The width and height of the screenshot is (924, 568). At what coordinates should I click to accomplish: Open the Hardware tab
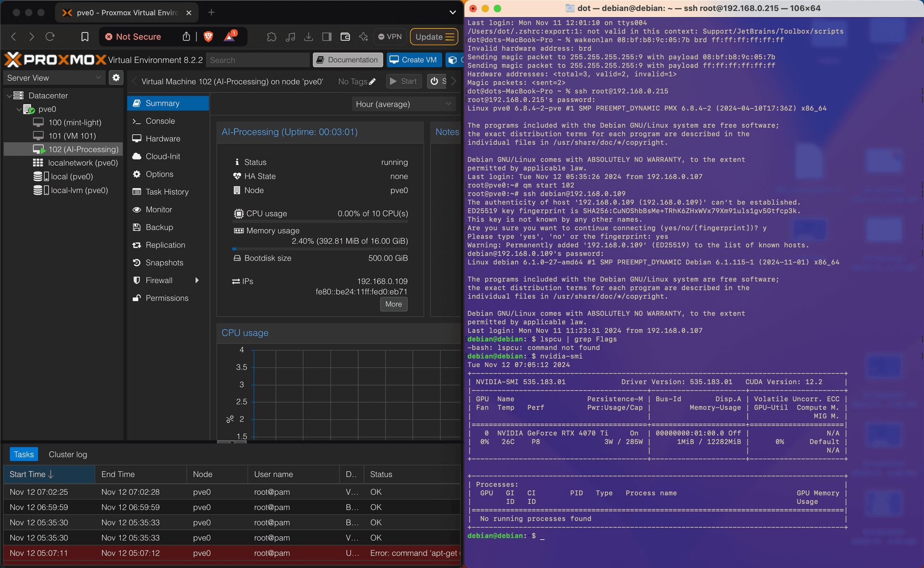[x=168, y=139]
